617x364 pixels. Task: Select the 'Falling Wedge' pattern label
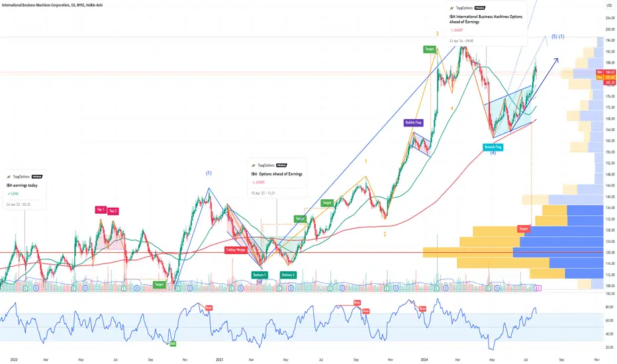(x=236, y=250)
